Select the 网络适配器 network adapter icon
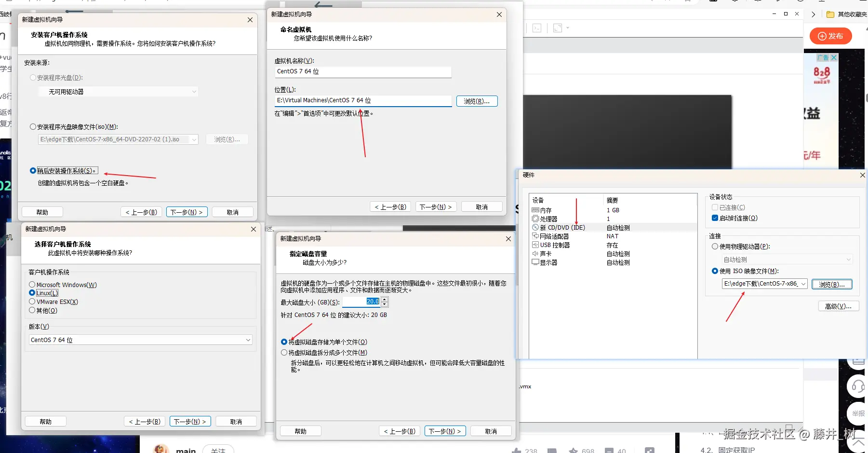The height and width of the screenshot is (453, 868). pos(535,236)
